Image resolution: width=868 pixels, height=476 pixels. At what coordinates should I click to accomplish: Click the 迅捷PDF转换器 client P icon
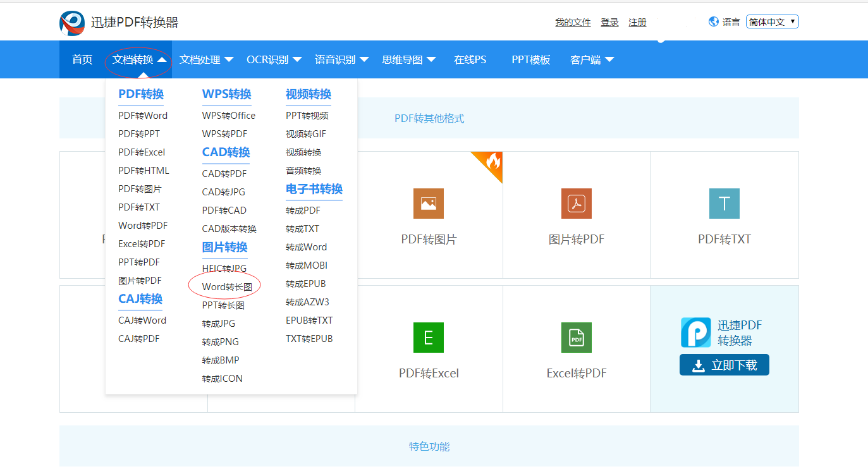pyautogui.click(x=696, y=333)
